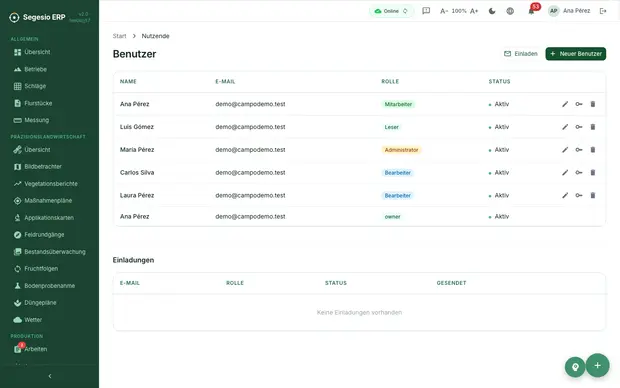Decrease font size with A-

pyautogui.click(x=444, y=11)
